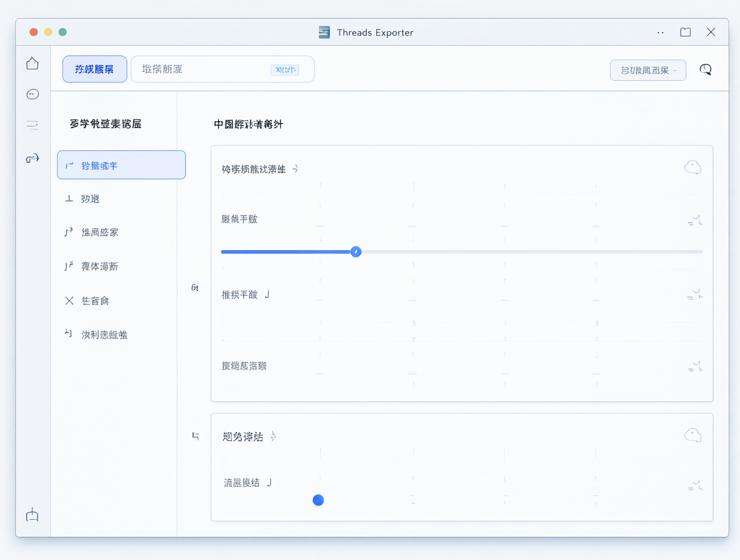Click the blue slider handle in first card
The height and width of the screenshot is (560, 740).
click(356, 251)
